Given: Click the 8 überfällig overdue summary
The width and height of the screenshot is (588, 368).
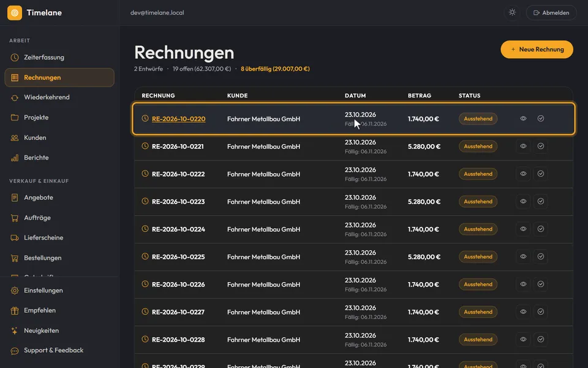Looking at the screenshot, I should [275, 69].
